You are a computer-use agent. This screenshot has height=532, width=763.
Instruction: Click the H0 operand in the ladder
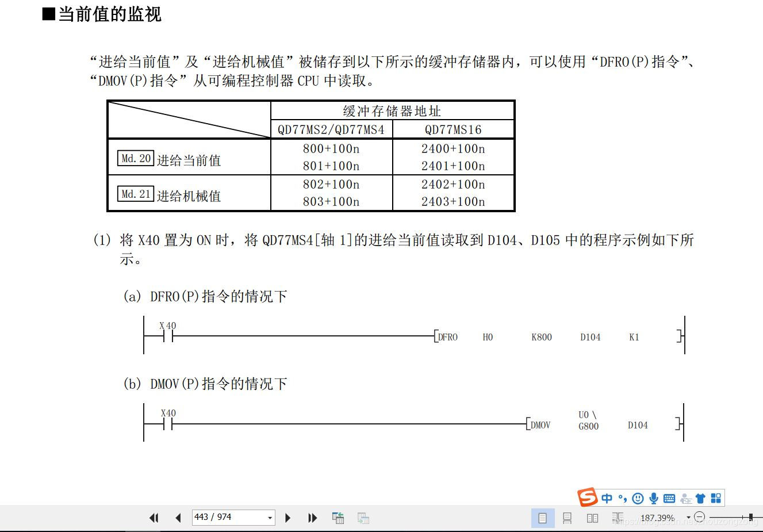[488, 337]
